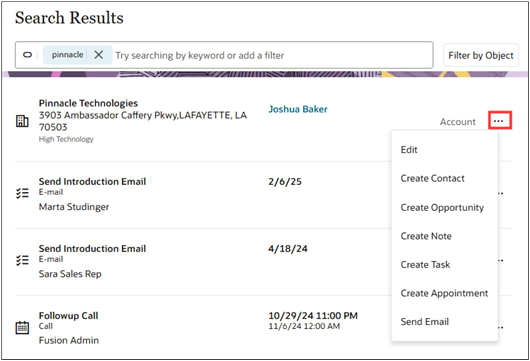Viewport: 530px width, 361px height.
Task: Open the Joshua Baker link
Action: coord(298,109)
